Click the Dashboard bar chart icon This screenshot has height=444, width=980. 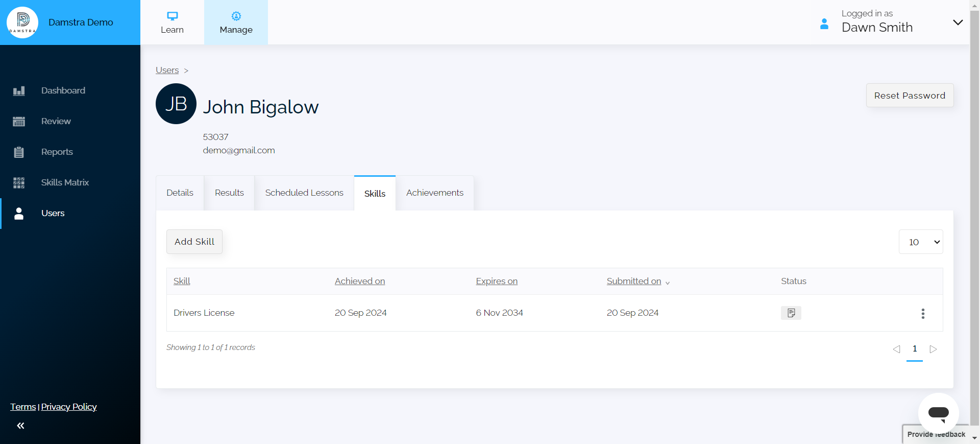(x=19, y=91)
